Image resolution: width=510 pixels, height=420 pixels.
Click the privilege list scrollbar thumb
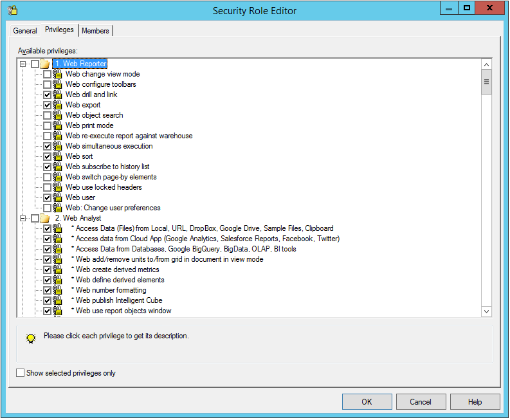coord(487,82)
